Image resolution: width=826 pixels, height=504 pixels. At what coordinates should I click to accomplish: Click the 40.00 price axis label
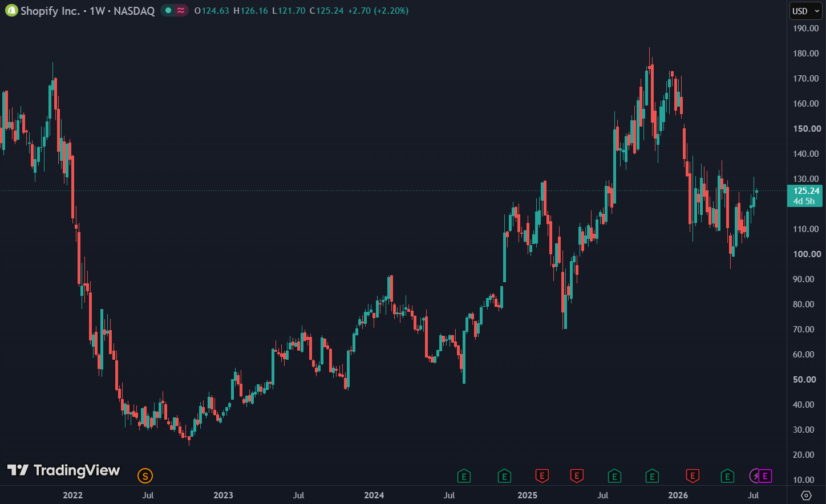point(804,404)
